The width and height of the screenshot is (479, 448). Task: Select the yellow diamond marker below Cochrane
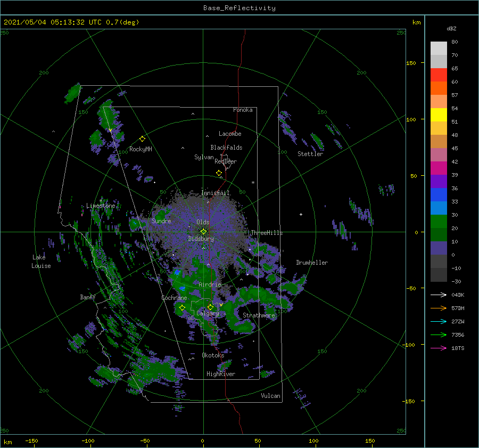(182, 308)
